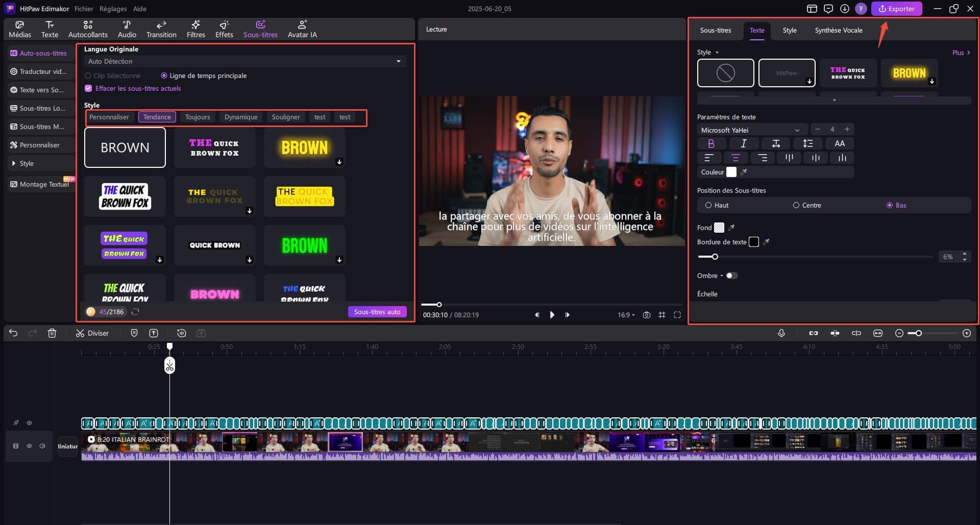Open the Transition panel
Viewport: 980px width, 525px height.
[161, 29]
